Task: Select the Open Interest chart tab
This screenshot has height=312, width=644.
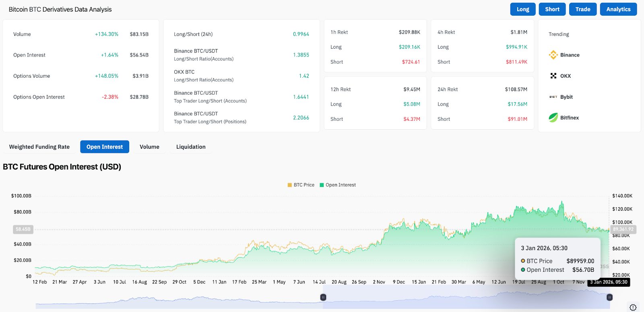Action: tap(105, 147)
